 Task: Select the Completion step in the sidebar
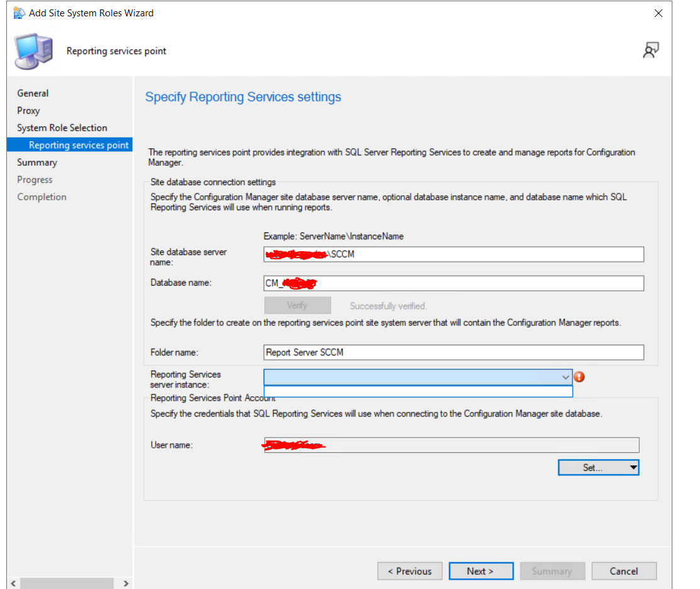tap(42, 197)
